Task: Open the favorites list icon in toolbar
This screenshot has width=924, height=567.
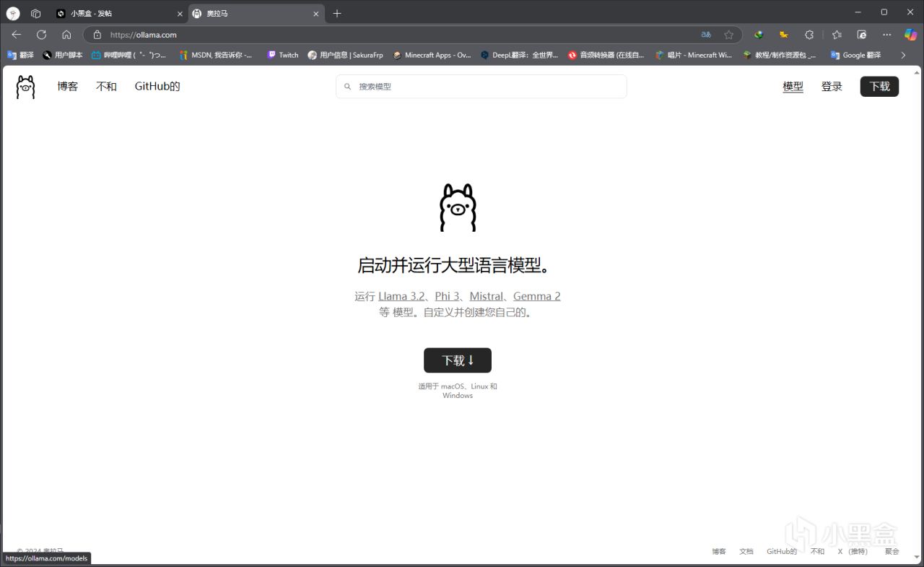Action: coord(837,35)
